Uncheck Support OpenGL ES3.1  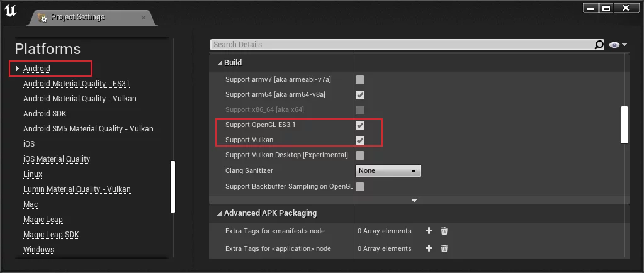click(x=360, y=125)
